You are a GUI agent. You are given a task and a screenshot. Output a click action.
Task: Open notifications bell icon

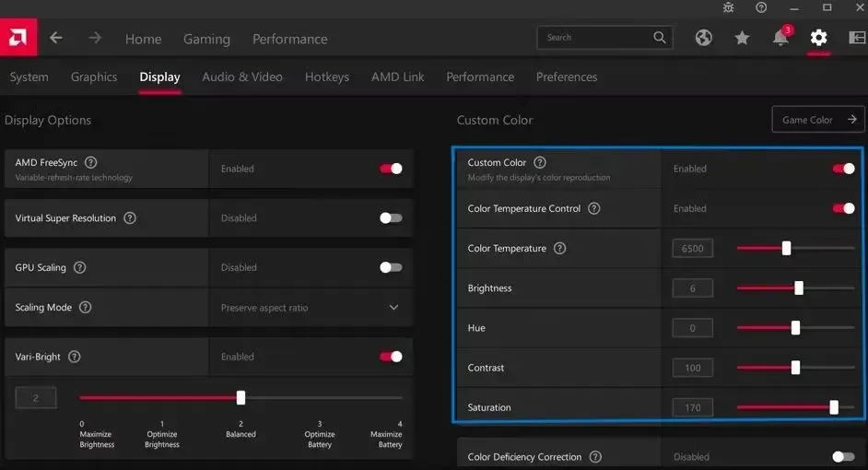780,38
